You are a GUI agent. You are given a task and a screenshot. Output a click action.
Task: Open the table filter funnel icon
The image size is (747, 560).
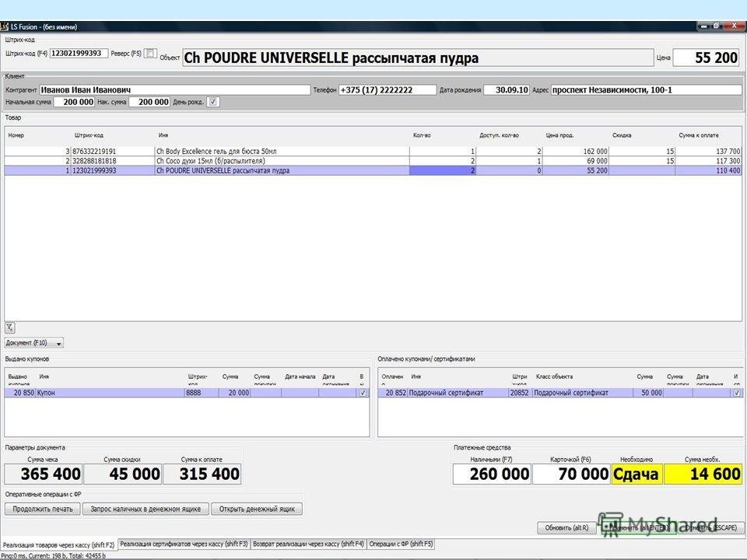pyautogui.click(x=9, y=327)
